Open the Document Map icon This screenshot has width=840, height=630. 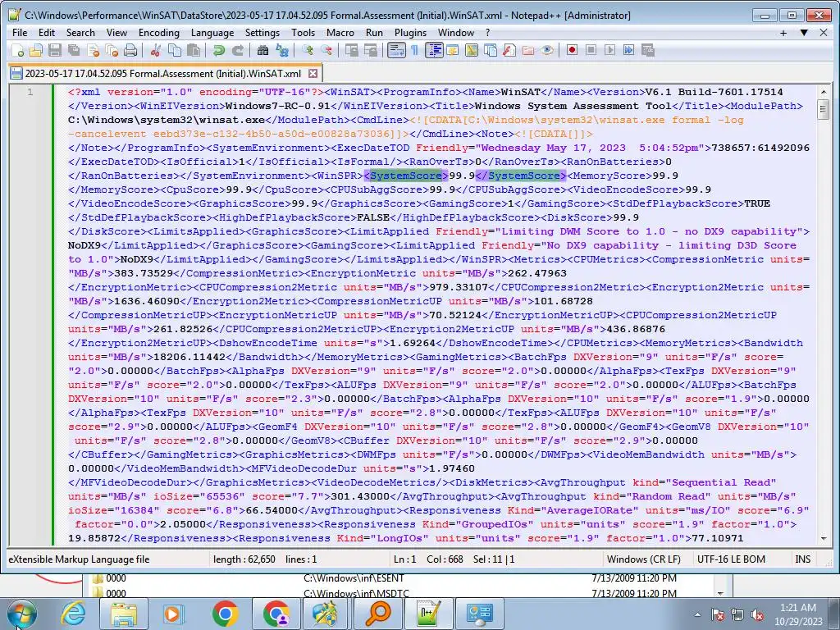click(x=472, y=50)
